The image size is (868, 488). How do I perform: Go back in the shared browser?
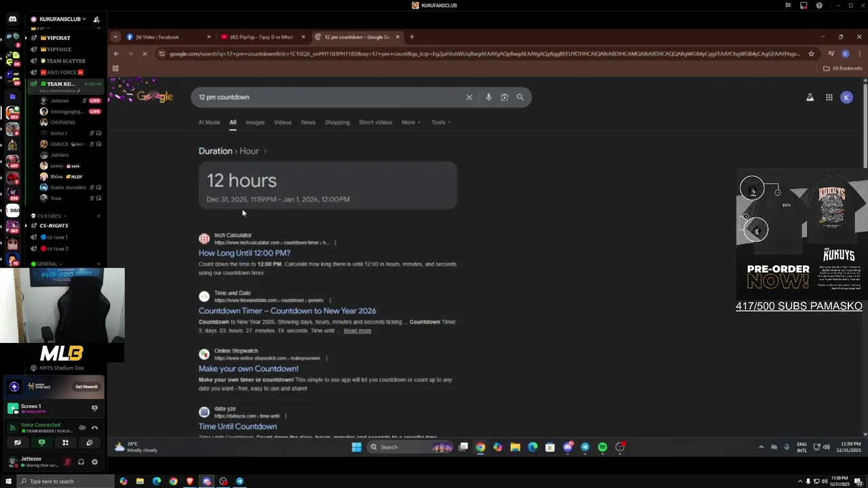point(117,54)
